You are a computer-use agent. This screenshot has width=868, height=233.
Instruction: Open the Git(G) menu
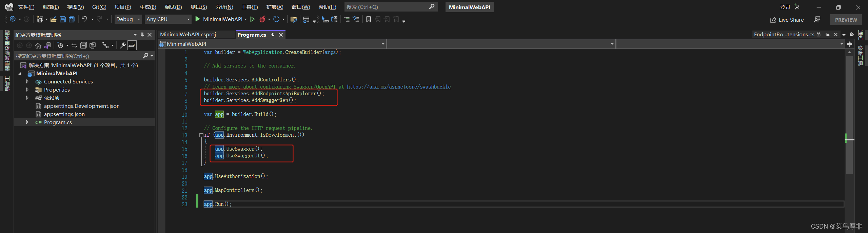[x=99, y=7]
